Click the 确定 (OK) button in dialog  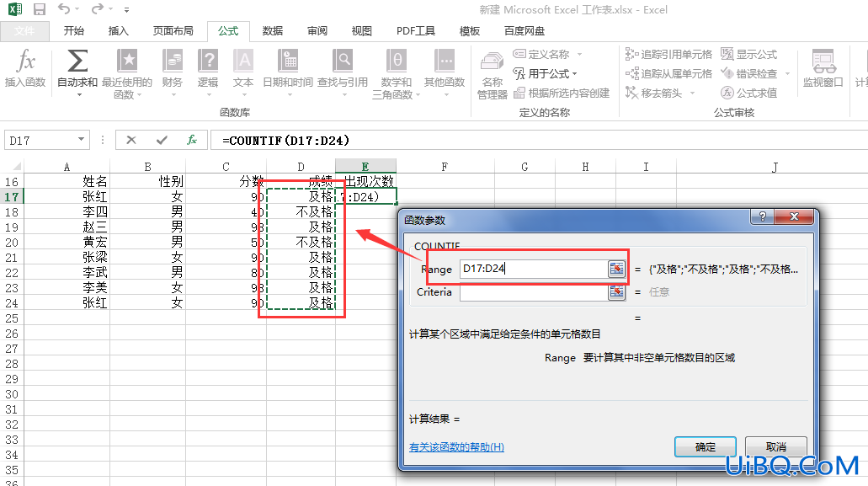(x=706, y=446)
